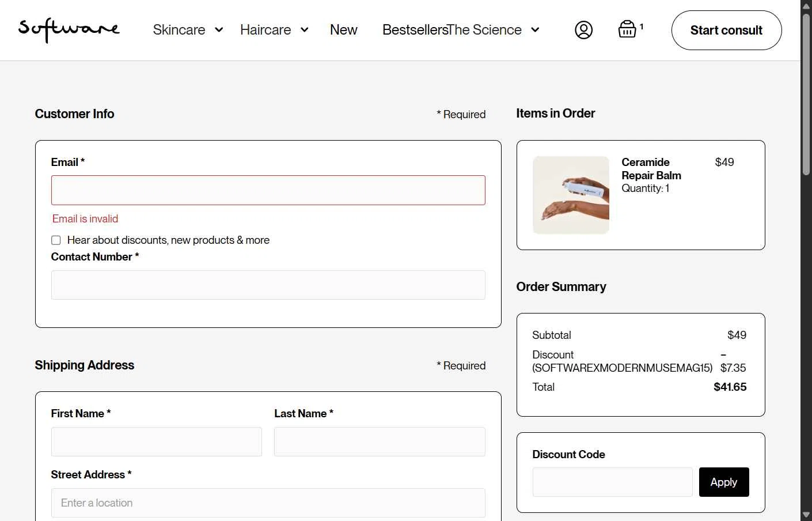This screenshot has width=812, height=521.
Task: Click the Subtotal $49 value
Action: coord(737,335)
